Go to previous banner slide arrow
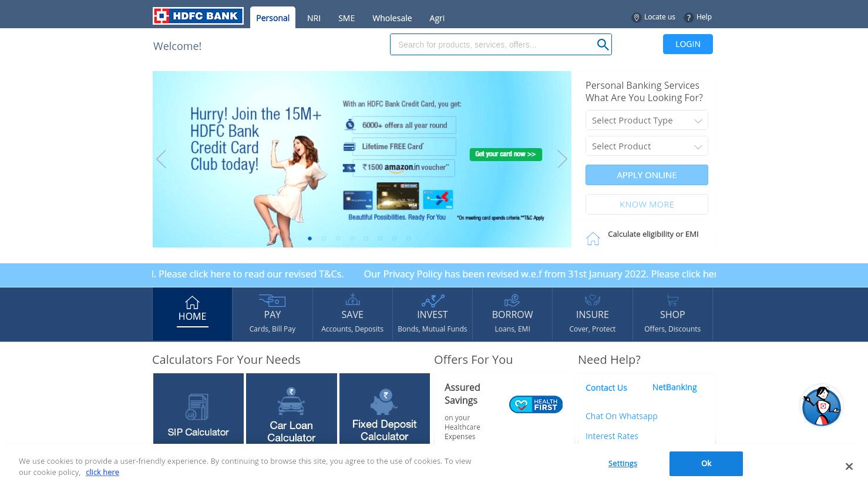Screen dimensions: 868x492 click(x=162, y=159)
